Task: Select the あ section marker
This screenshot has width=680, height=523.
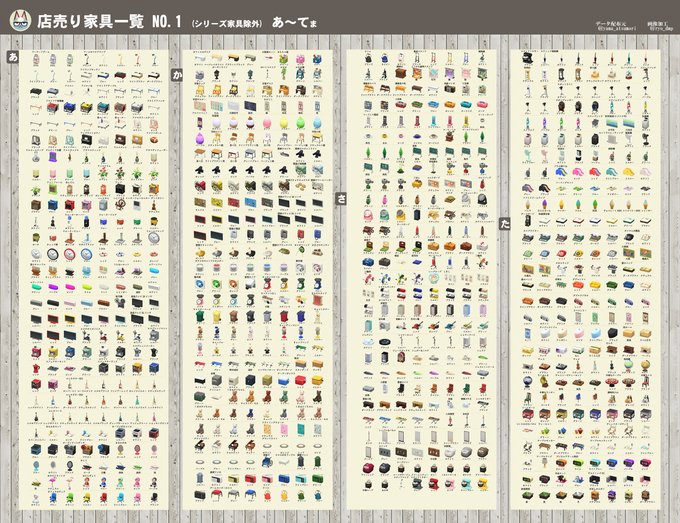Action: [x=13, y=56]
